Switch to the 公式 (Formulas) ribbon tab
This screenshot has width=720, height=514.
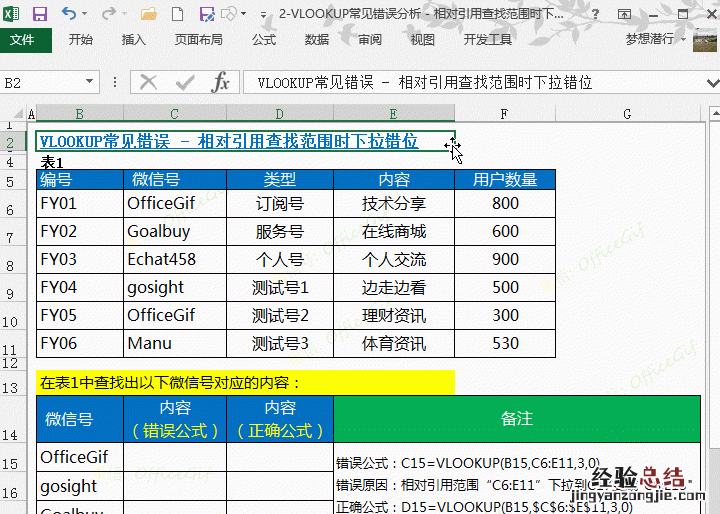coord(264,40)
